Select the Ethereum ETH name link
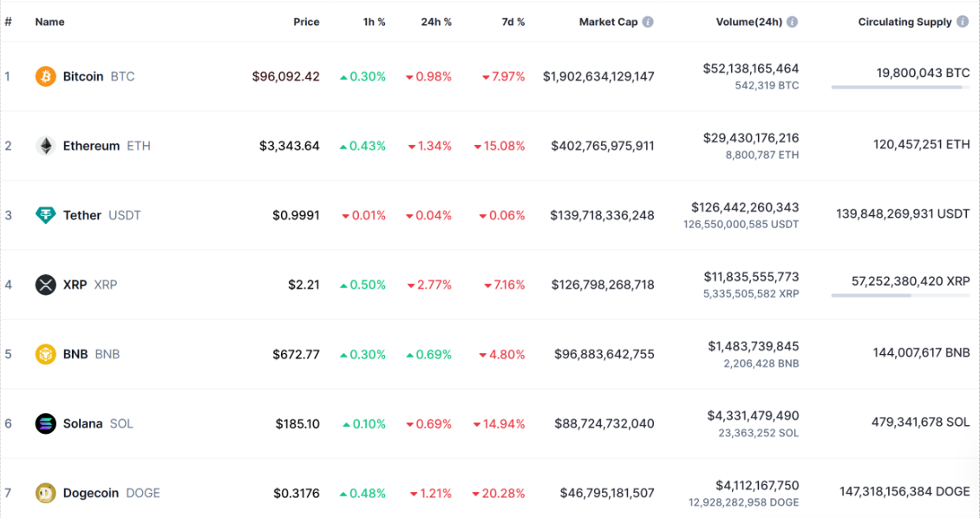Screen dimensions: 980x518 pos(91,146)
